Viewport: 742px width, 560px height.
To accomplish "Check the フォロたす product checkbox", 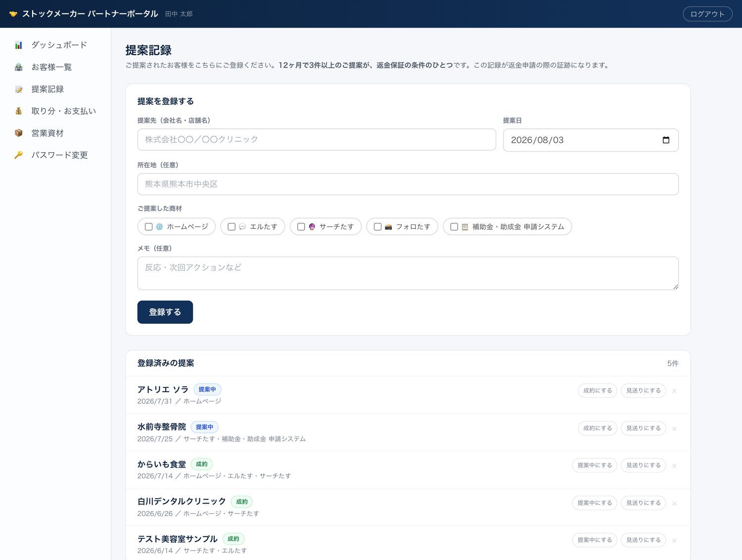I will click(377, 227).
